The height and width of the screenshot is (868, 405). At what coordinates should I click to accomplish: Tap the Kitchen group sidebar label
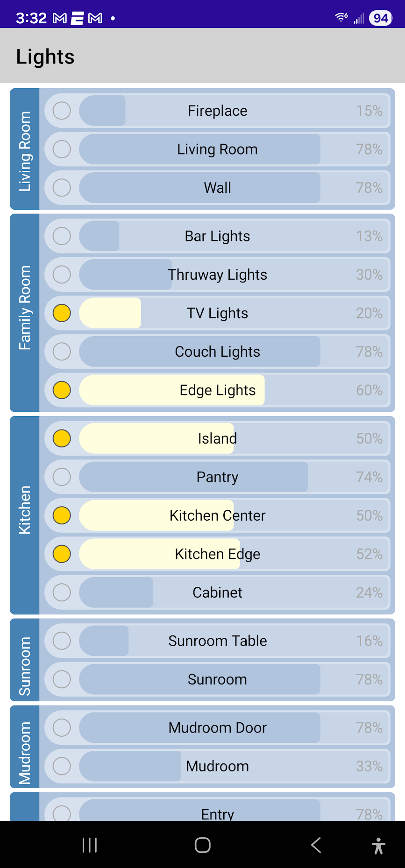[x=25, y=515]
